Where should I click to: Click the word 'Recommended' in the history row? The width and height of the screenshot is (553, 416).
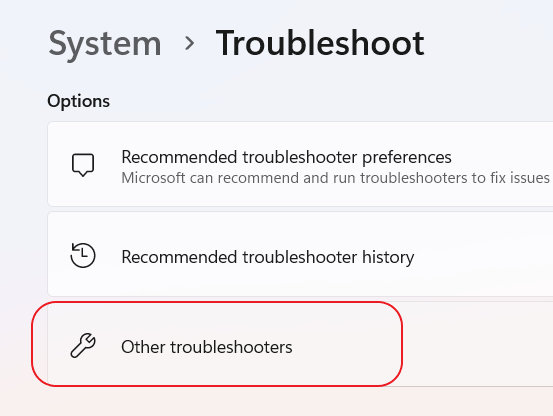[179, 257]
